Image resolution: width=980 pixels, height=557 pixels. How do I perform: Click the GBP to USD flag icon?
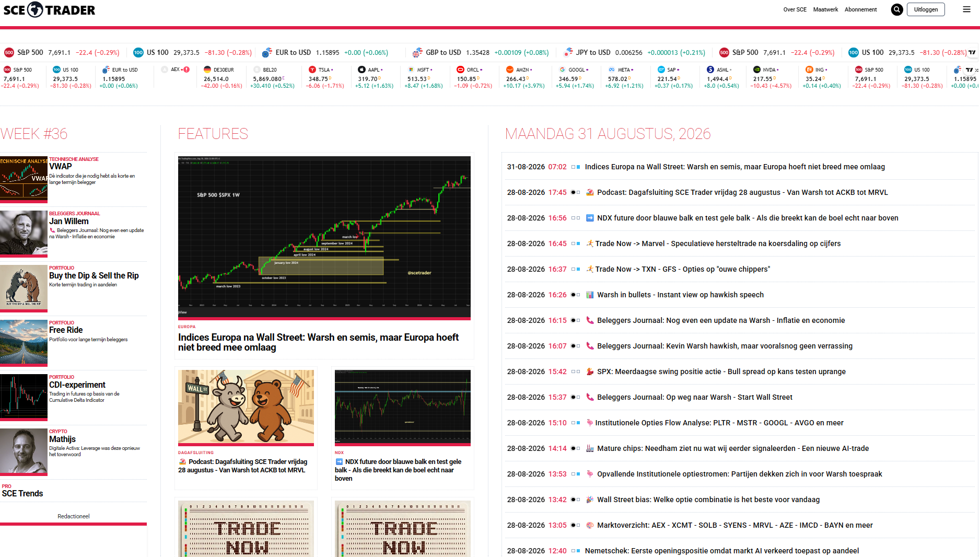417,52
